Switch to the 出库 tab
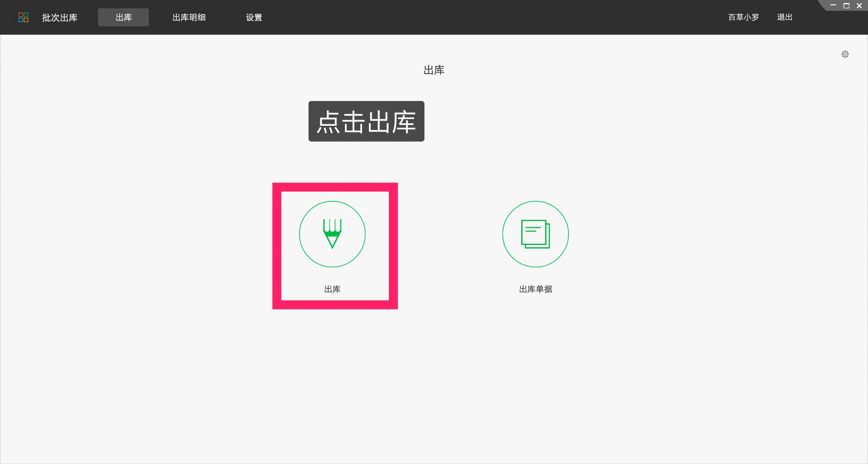Screen dimensions: 868x464 (123, 17)
